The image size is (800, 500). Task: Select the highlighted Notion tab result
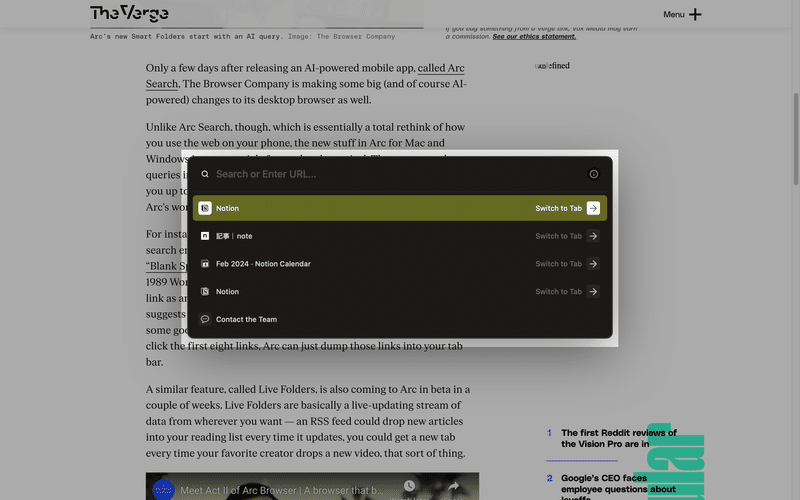399,208
